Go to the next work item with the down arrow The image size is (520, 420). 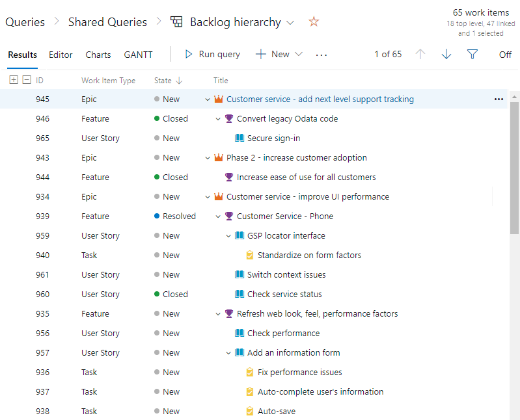tap(446, 54)
